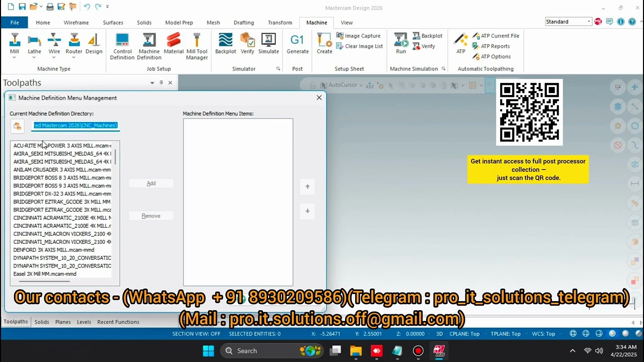The width and height of the screenshot is (644, 362).
Task: Open the help question mark icon
Action: (x=631, y=22)
